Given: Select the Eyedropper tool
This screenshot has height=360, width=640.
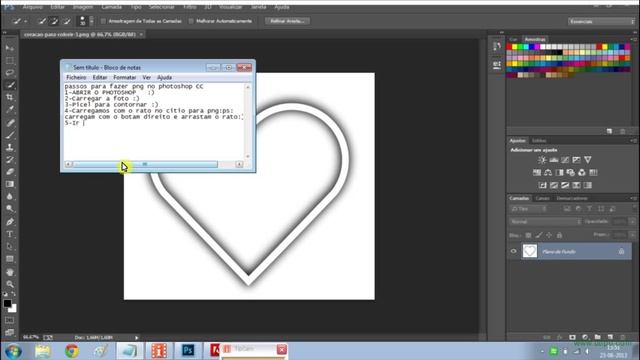Looking at the screenshot, I should click(x=10, y=109).
